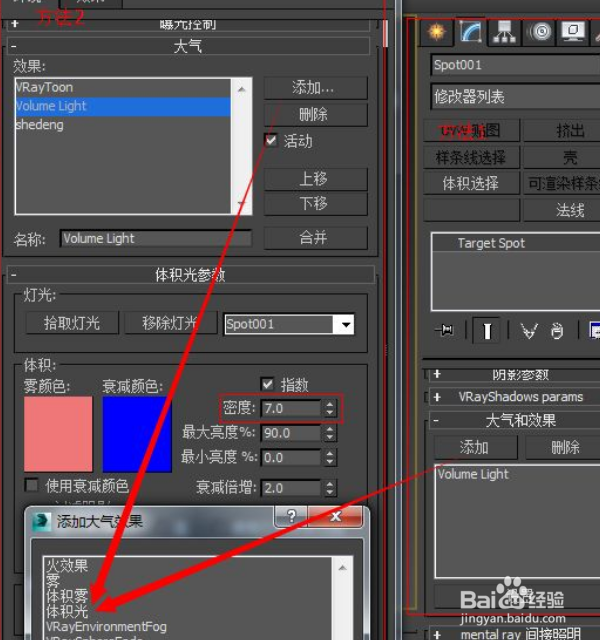Open the blue 衰减颜色 attenuation color swatch
This screenshot has height=640, width=600.
137,434
